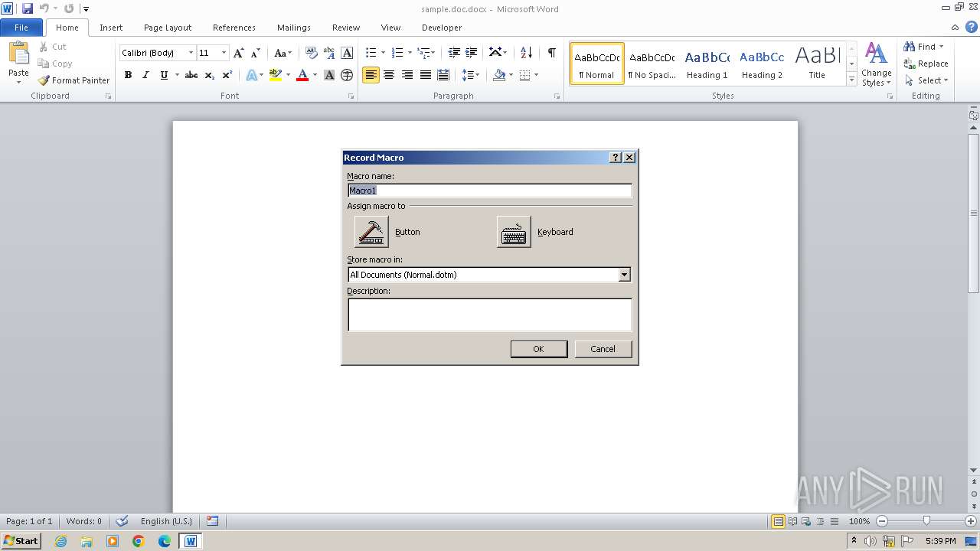This screenshot has height=551, width=980.
Task: Click the macro recording status bar icon
Action: tap(212, 521)
